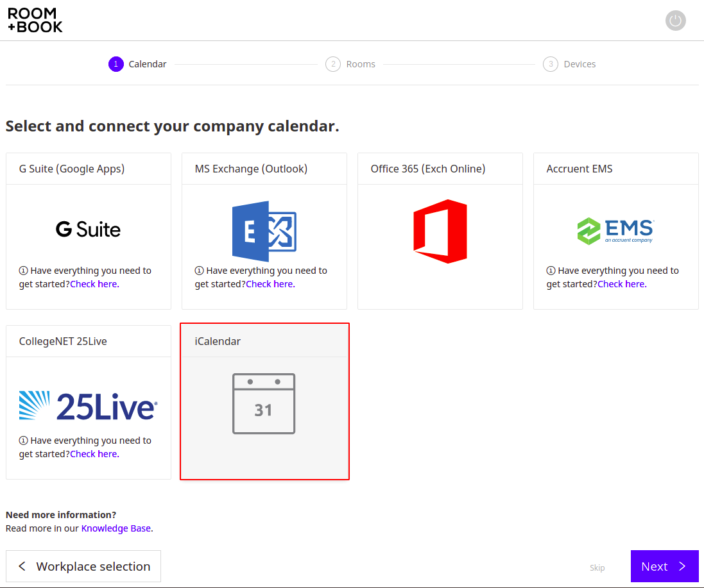
Task: Click the info icon in CollegeNET 25Live card
Action: coord(23,441)
